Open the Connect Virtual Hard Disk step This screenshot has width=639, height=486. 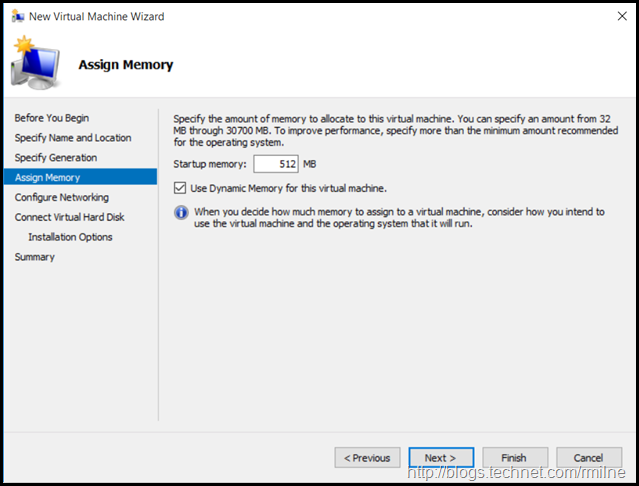(69, 217)
